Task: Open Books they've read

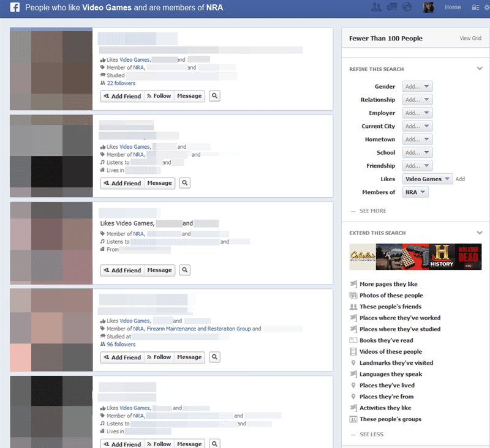Action: coord(386,340)
